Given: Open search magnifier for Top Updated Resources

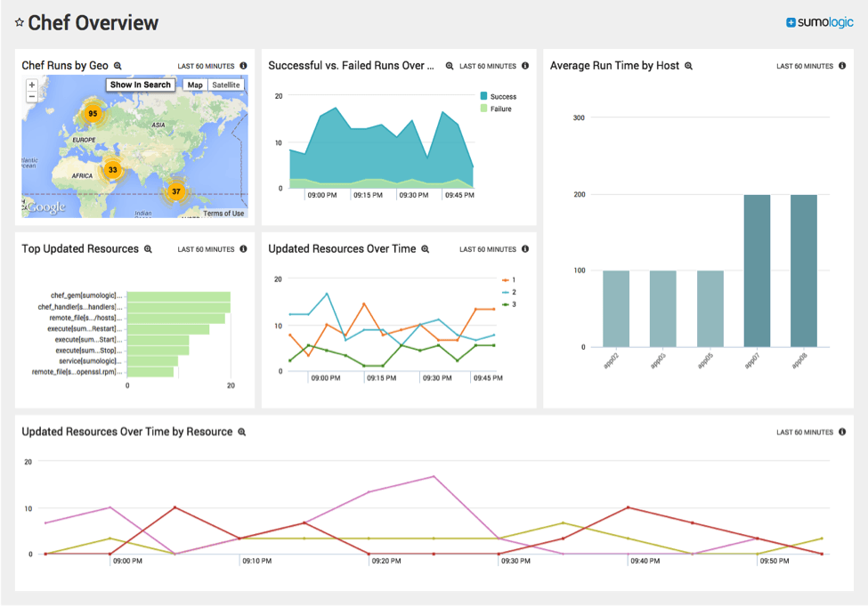Looking at the screenshot, I should click(149, 249).
